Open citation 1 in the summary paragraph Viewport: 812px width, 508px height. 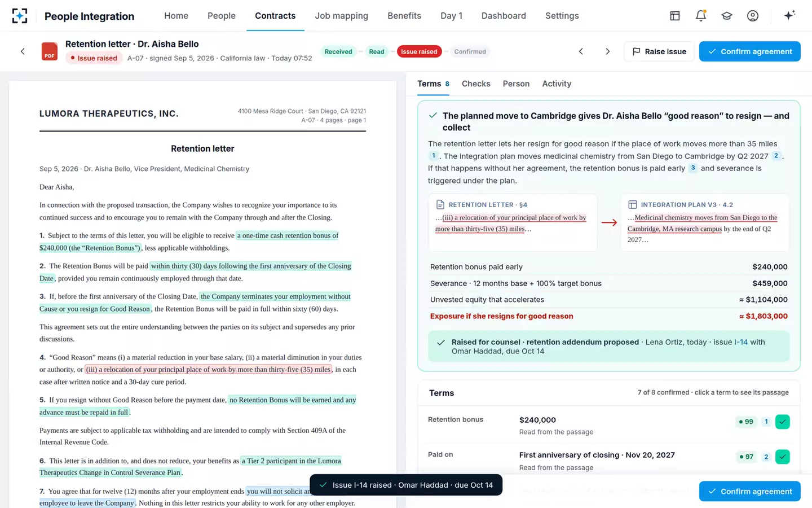[433, 156]
